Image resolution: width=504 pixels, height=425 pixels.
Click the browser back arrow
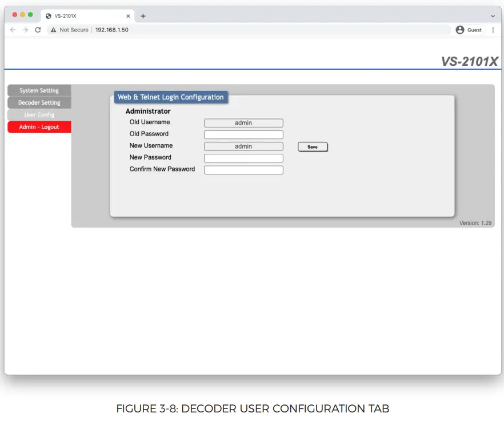click(12, 30)
